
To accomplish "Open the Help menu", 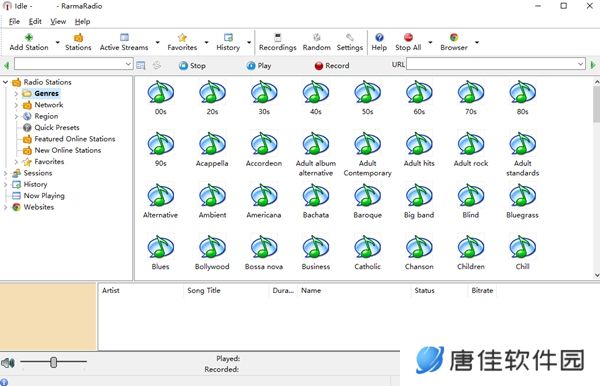I will pyautogui.click(x=82, y=21).
